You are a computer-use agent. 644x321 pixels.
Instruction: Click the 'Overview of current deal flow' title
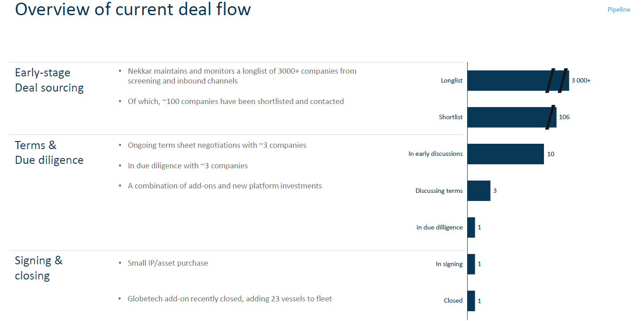click(x=133, y=9)
